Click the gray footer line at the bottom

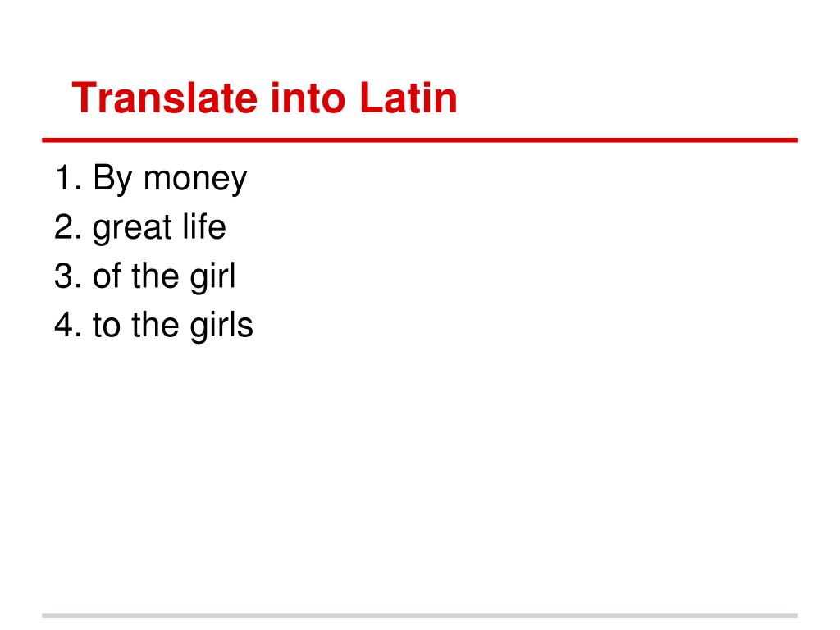(420, 615)
